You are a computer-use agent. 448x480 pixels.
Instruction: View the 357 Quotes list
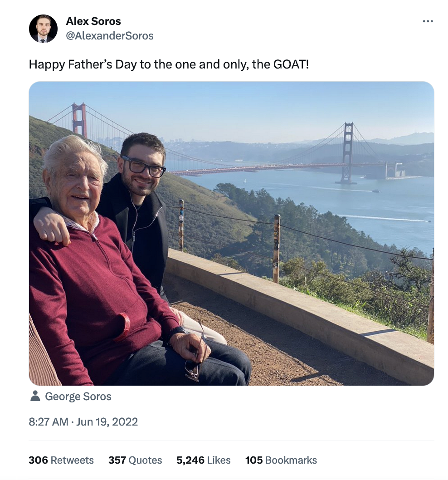coord(135,460)
